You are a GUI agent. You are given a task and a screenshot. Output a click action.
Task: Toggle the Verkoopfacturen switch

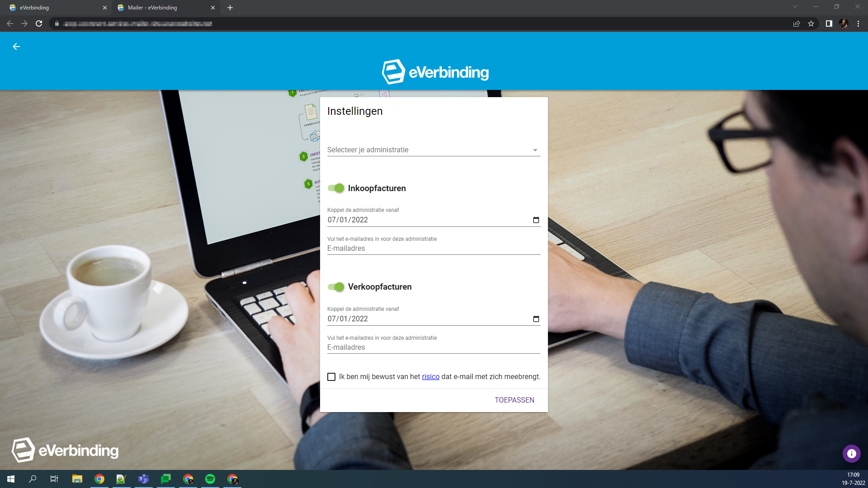click(336, 287)
